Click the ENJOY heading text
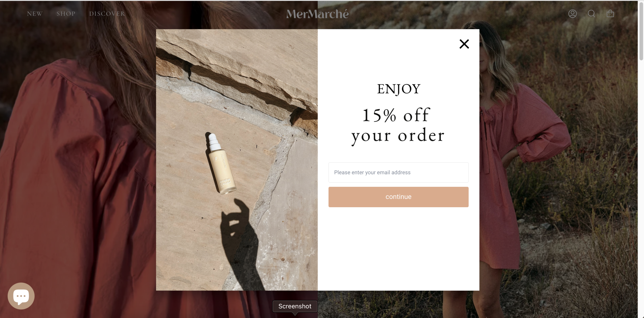The width and height of the screenshot is (644, 318). [398, 89]
